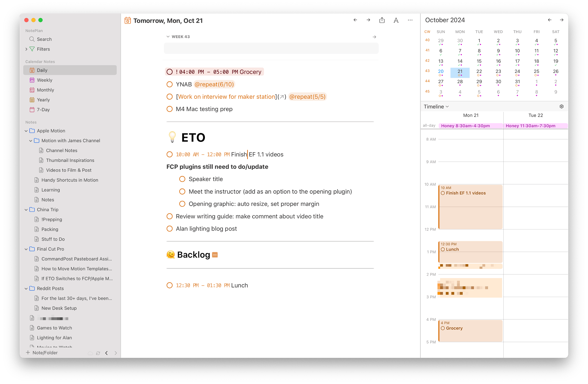Viewport: 588px width, 384px height.
Task: Click the more options ellipsis button
Action: [410, 21]
